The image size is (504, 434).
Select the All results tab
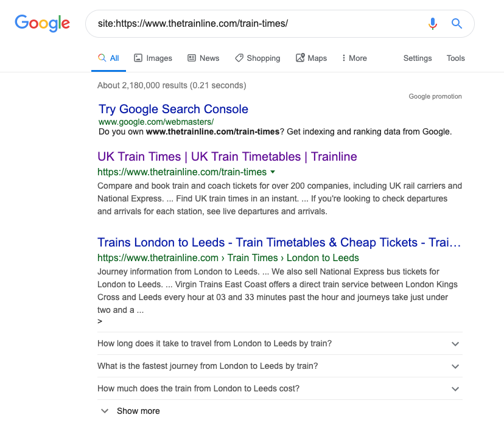[x=108, y=58]
